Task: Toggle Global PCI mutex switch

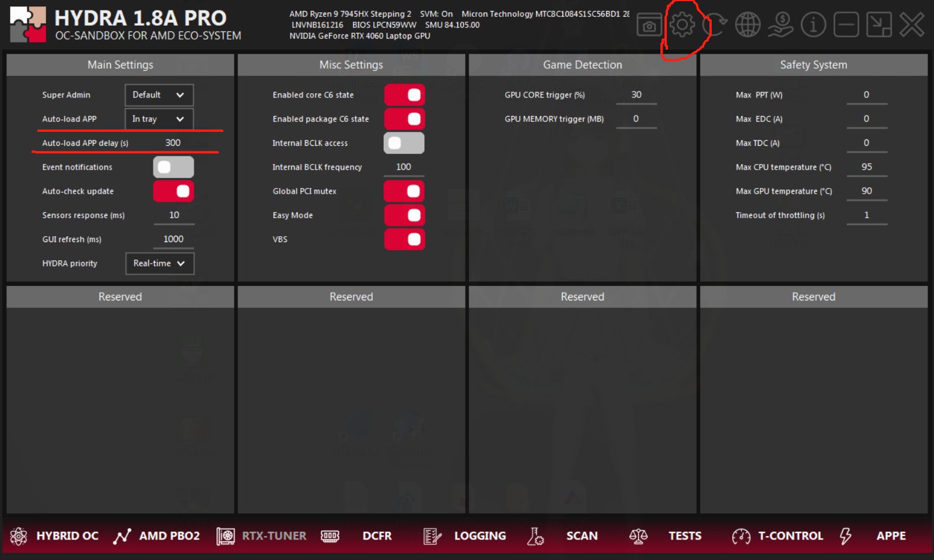Action: [404, 191]
